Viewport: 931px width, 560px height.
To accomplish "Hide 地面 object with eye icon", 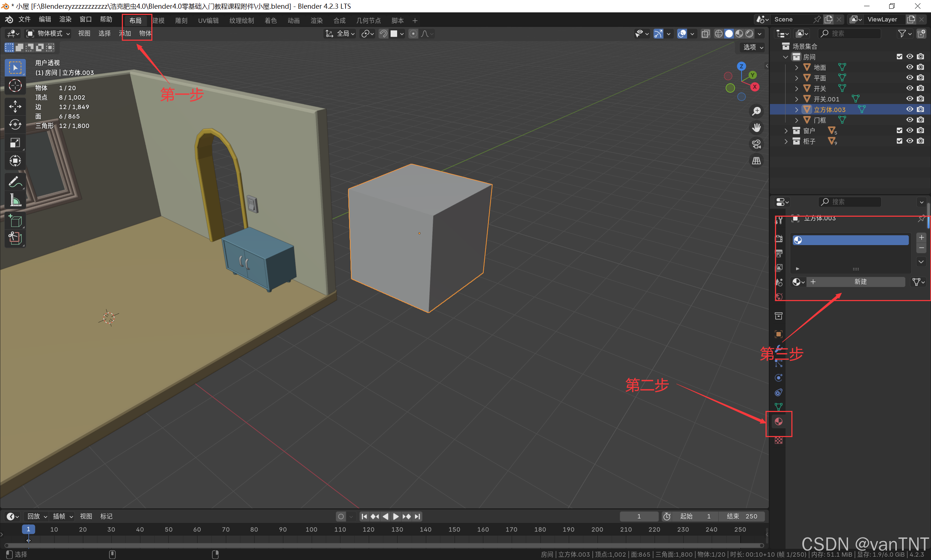I will pyautogui.click(x=910, y=67).
